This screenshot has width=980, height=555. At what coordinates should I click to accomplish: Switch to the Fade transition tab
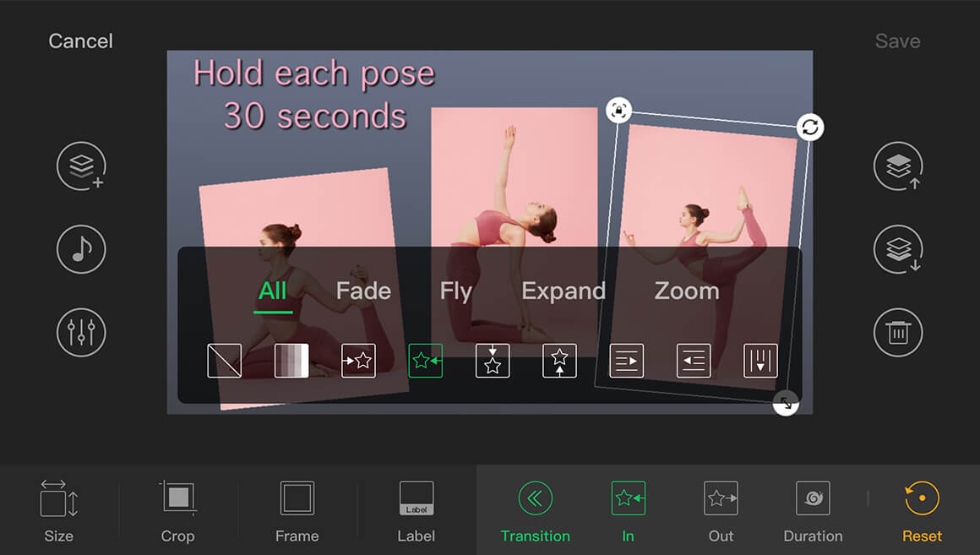(x=363, y=291)
